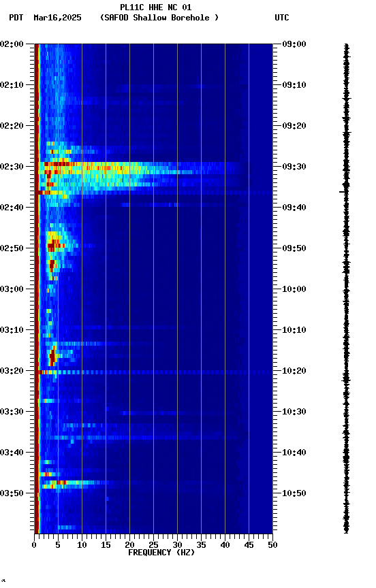The image size is (376, 588).
Task: Click the 02:50 PDT time label
Action: click(x=12, y=248)
